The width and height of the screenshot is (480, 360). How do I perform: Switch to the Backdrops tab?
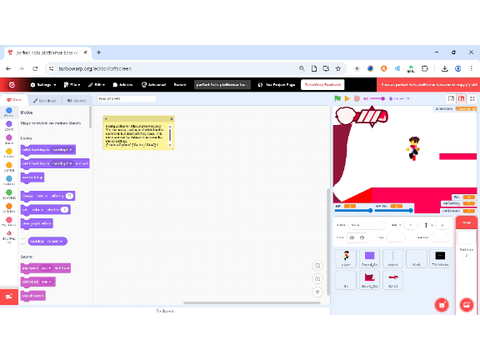(x=44, y=100)
